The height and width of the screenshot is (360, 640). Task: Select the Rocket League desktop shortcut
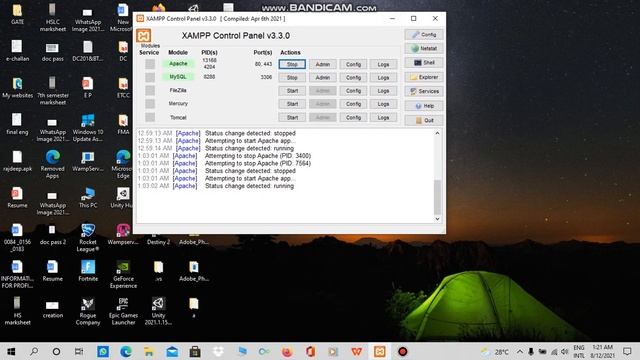tap(88, 238)
